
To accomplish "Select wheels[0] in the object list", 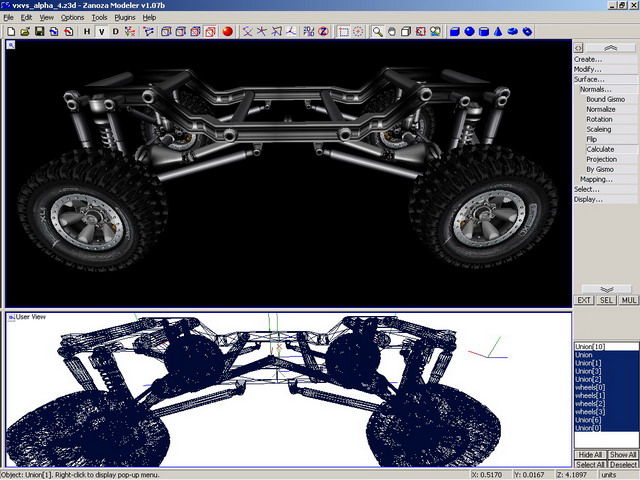I will (x=587, y=387).
